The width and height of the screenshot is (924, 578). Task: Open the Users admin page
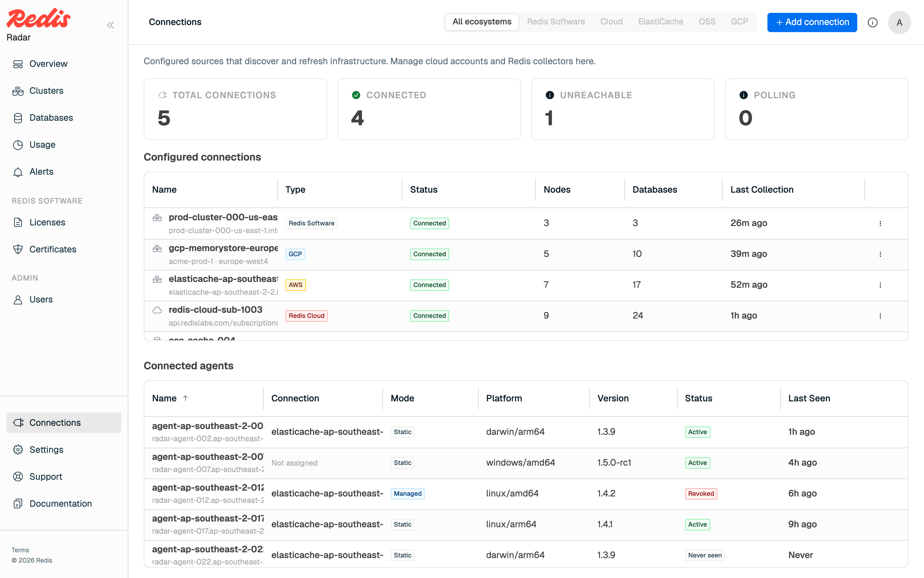coord(64,299)
